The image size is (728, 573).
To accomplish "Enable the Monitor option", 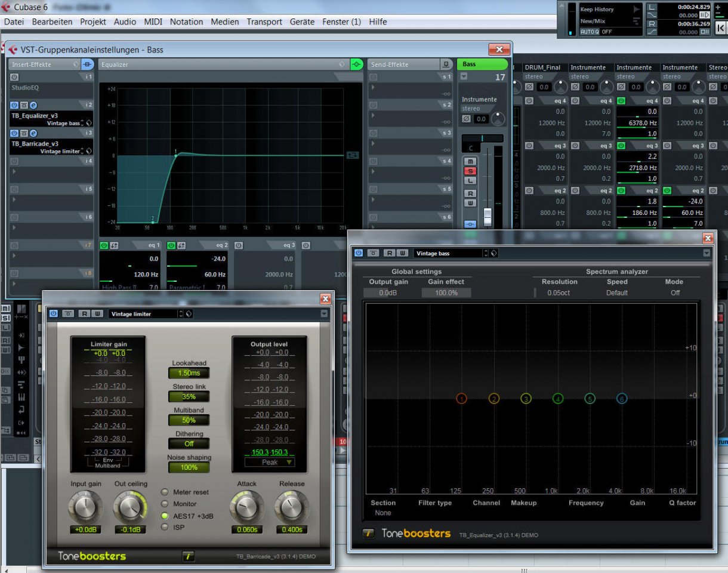I will tap(164, 504).
